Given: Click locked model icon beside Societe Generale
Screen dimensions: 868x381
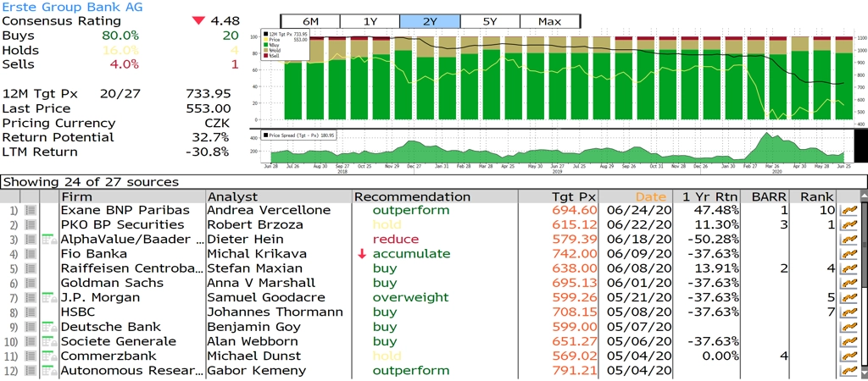Looking at the screenshot, I should pyautogui.click(x=50, y=342).
